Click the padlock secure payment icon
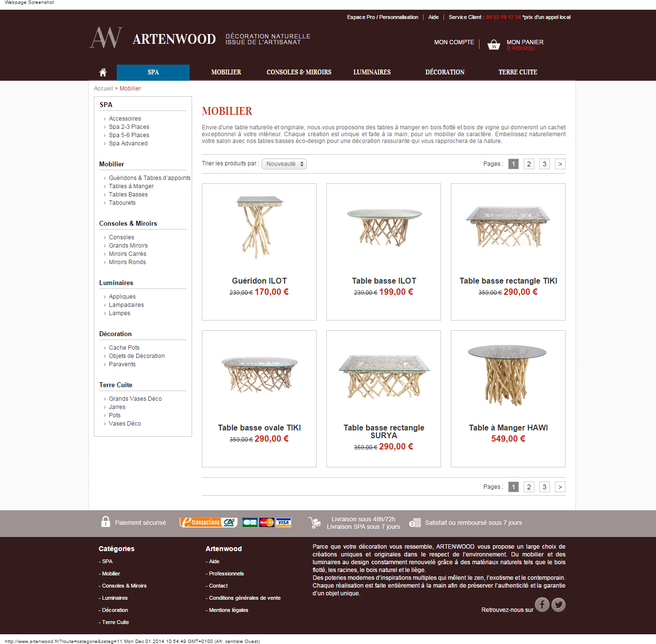The image size is (656, 644). point(106,522)
